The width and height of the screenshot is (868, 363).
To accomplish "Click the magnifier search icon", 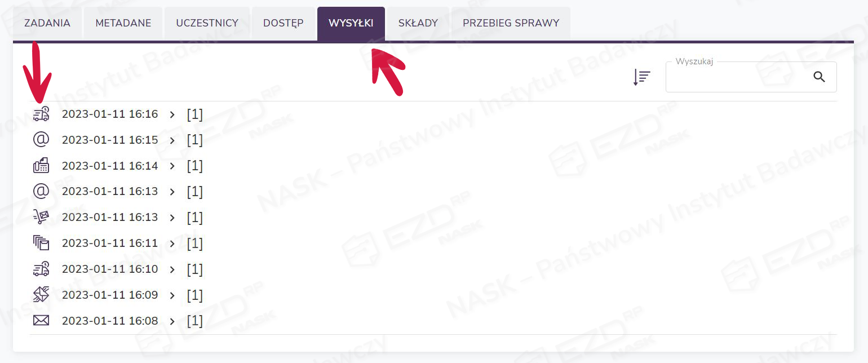I will pos(819,77).
